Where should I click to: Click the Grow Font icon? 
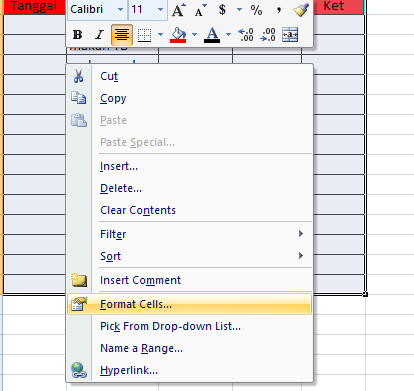pyautogui.click(x=179, y=10)
